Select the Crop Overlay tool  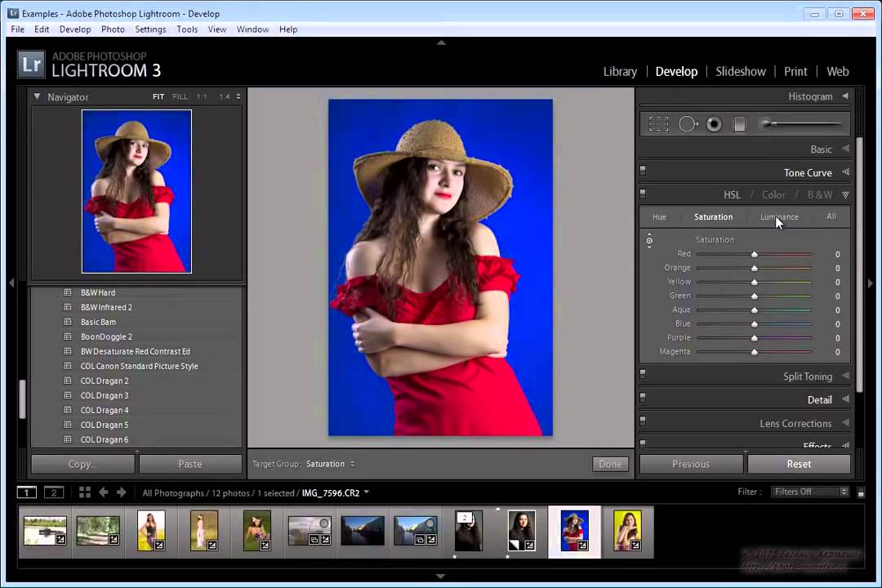[x=658, y=124]
